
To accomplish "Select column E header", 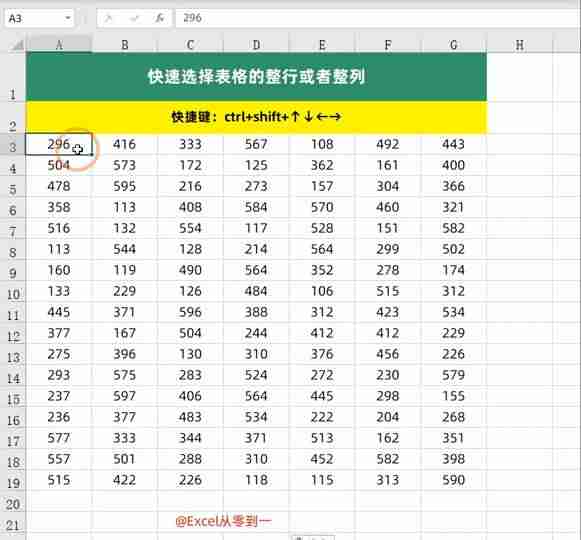I will pos(322,45).
